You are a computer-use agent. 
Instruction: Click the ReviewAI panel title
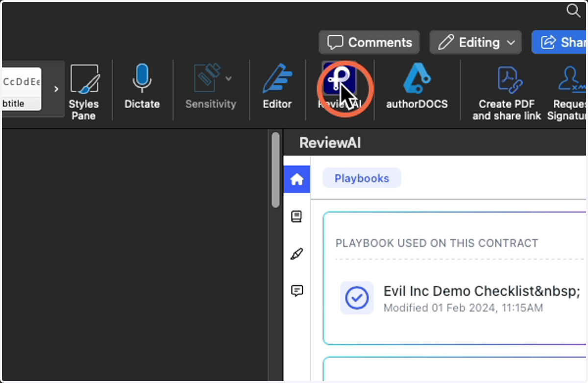point(330,143)
